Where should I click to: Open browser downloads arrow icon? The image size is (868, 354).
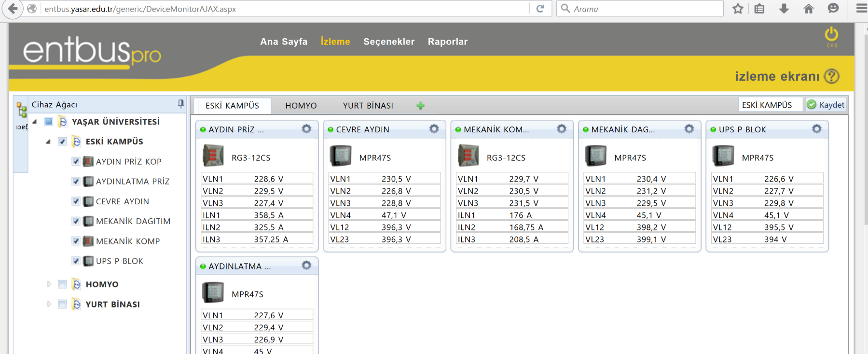tap(784, 9)
